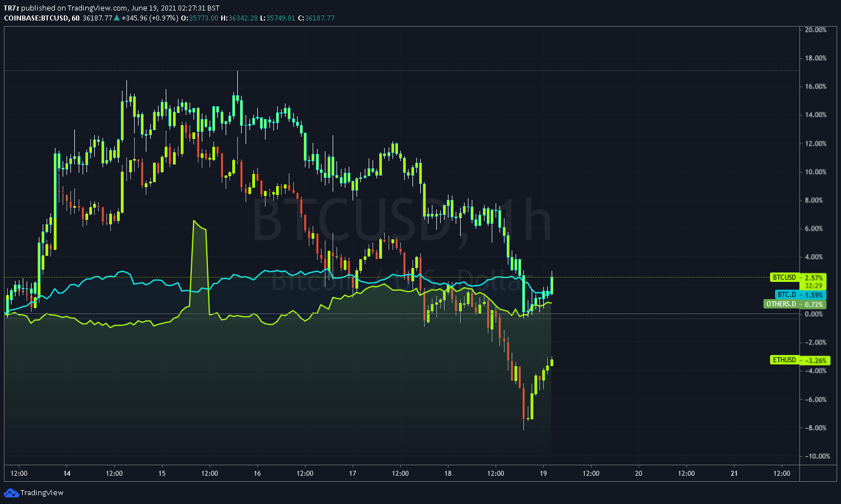The image size is (841, 504).
Task: Open the TradingView wordmark link at bottom
Action: click(42, 493)
